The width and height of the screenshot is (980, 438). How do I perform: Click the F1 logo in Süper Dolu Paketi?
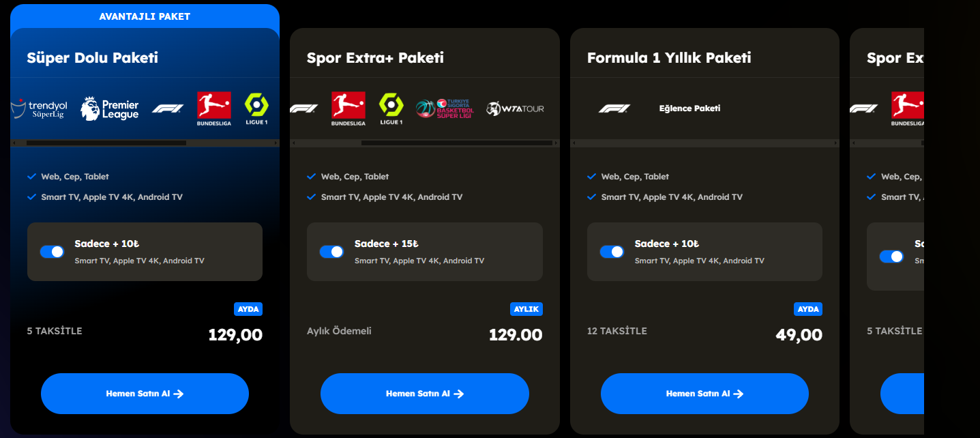(x=168, y=108)
